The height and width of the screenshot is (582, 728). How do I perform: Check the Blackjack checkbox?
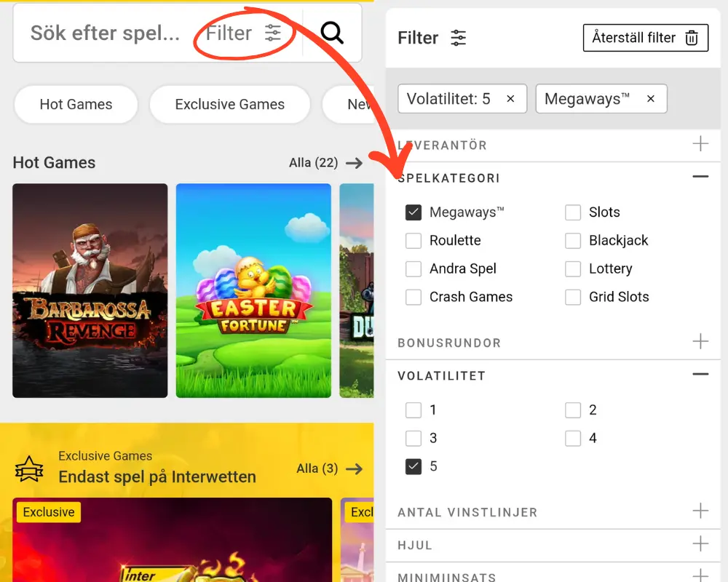tap(573, 240)
